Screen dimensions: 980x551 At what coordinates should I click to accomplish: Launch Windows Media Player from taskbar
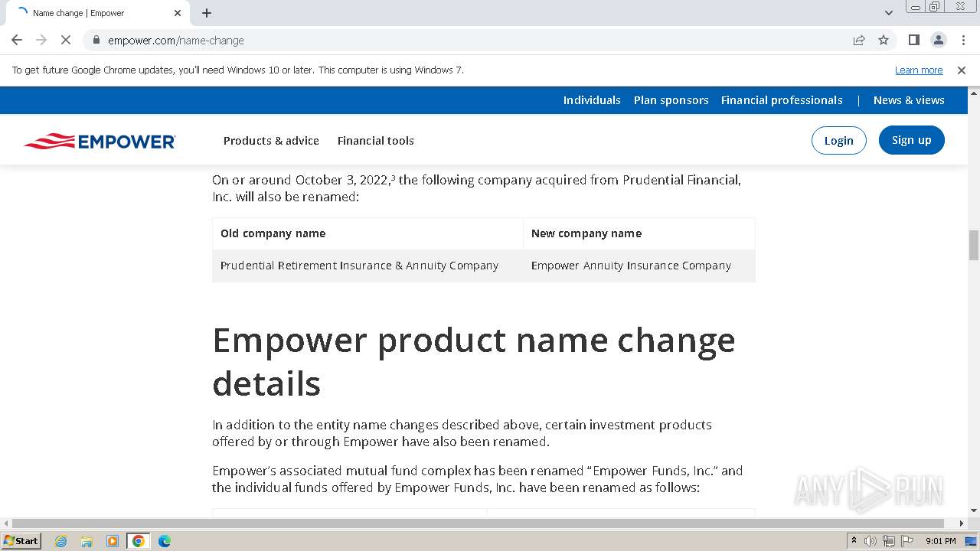pos(113,541)
